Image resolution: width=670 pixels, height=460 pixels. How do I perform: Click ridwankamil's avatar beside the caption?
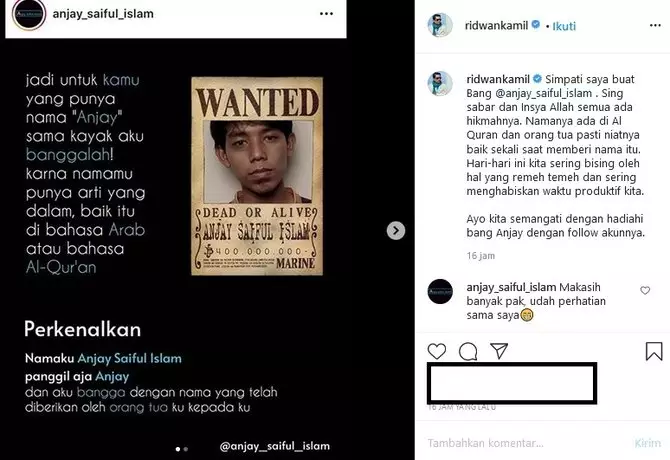pyautogui.click(x=440, y=83)
